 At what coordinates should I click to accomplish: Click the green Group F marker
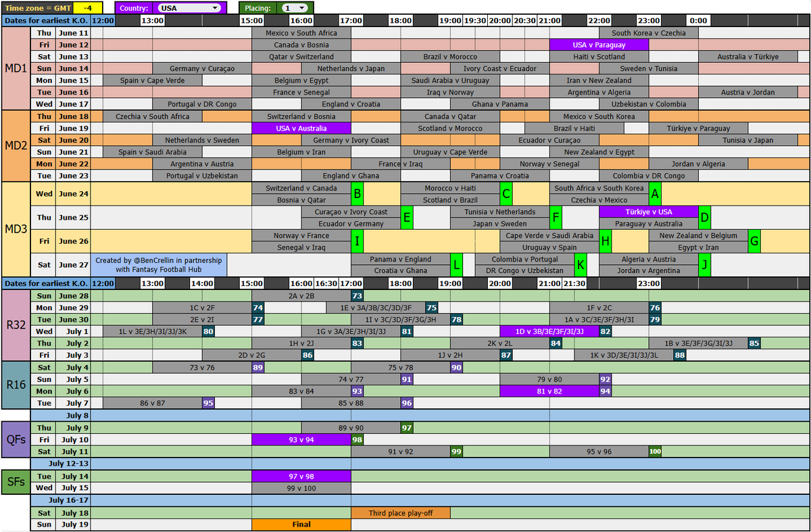coord(556,218)
